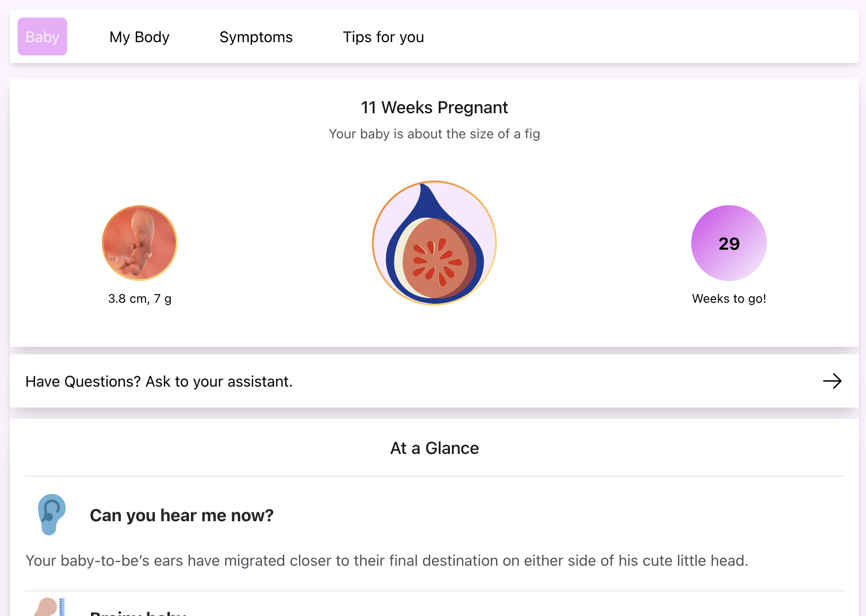
Task: Select the Baby tab
Action: 42,37
